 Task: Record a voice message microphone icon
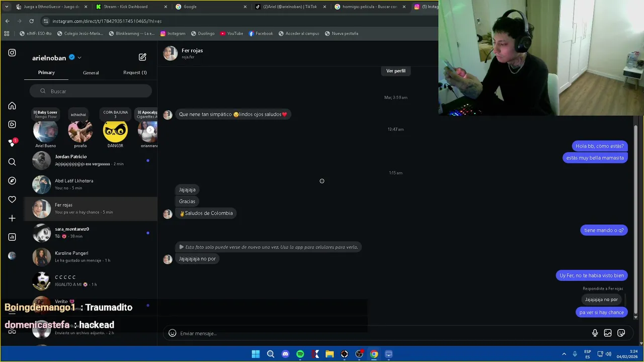(595, 333)
